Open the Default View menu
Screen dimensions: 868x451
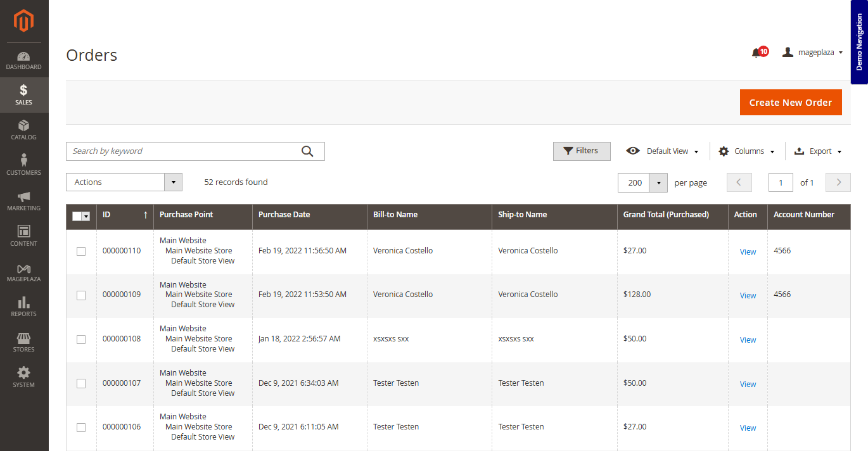(x=662, y=151)
